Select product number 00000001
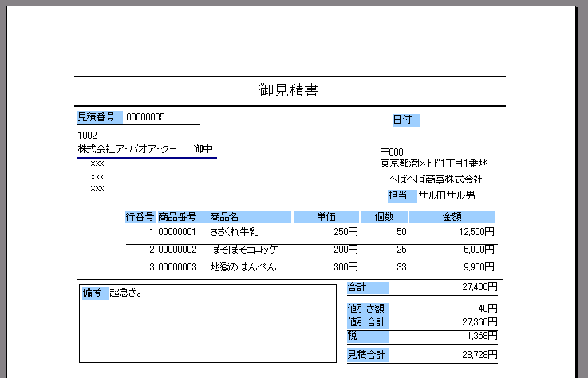The width and height of the screenshot is (588, 378). point(177,232)
